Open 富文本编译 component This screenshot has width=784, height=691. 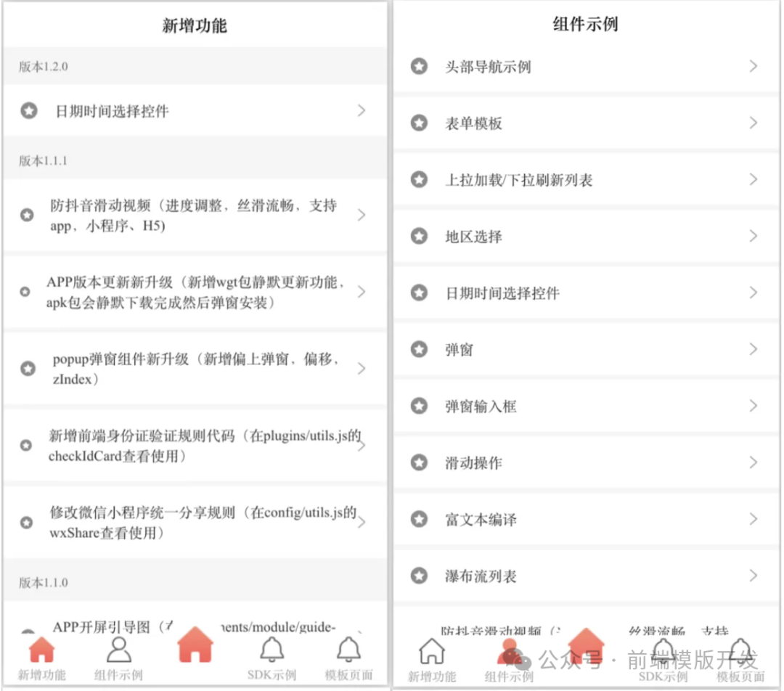tap(586, 519)
